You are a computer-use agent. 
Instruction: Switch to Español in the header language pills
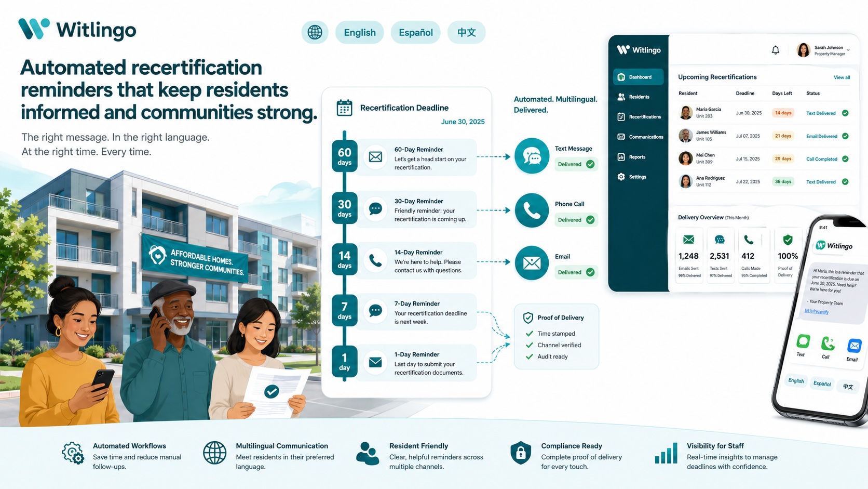pos(416,32)
